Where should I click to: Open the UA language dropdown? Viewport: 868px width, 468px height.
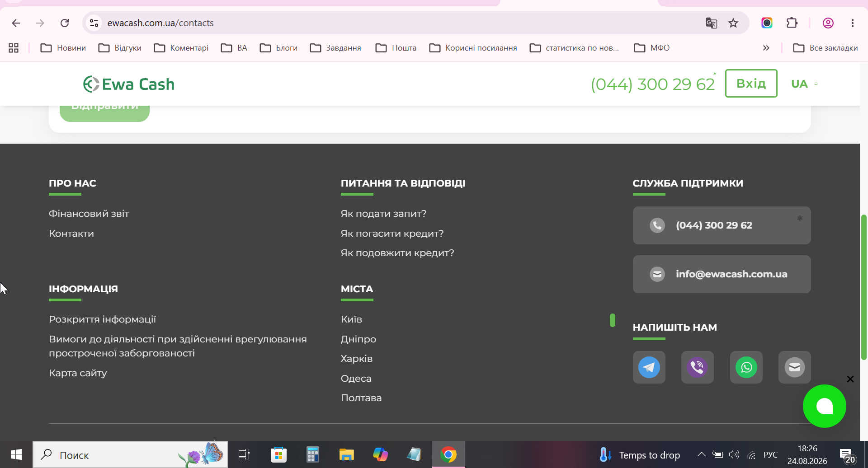point(804,84)
